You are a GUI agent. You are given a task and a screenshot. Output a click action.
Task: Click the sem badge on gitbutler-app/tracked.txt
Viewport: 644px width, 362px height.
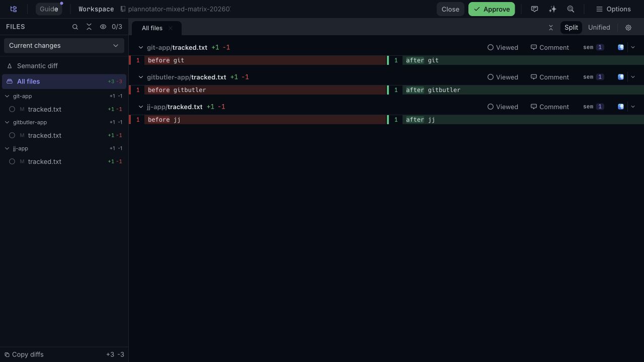point(594,77)
